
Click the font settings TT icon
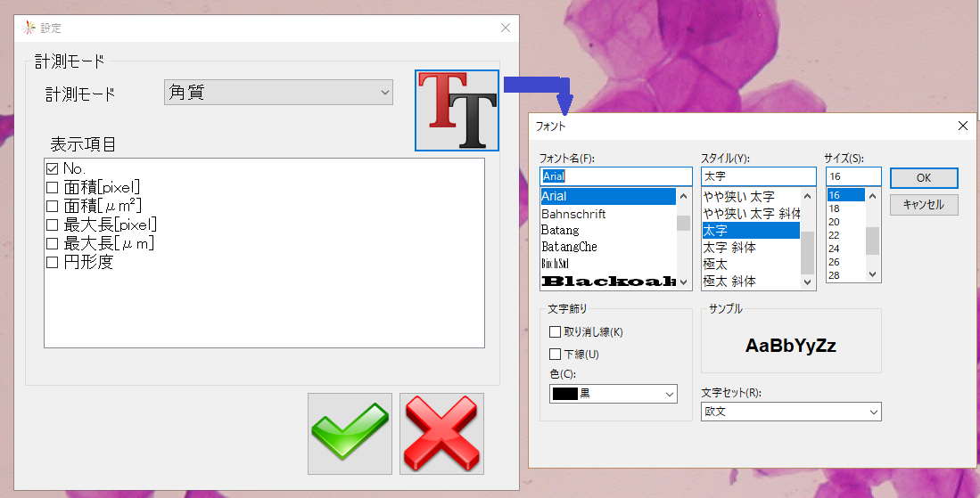click(x=457, y=110)
